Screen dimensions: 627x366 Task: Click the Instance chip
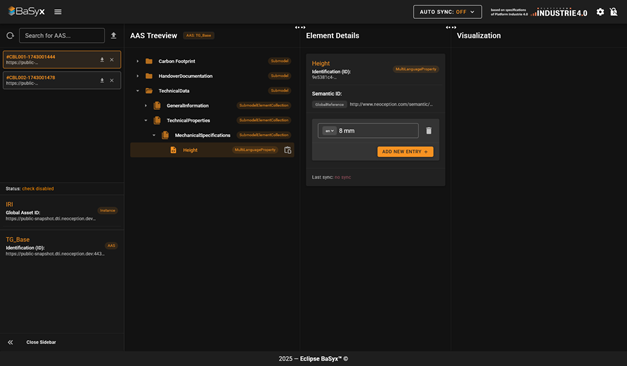click(108, 210)
